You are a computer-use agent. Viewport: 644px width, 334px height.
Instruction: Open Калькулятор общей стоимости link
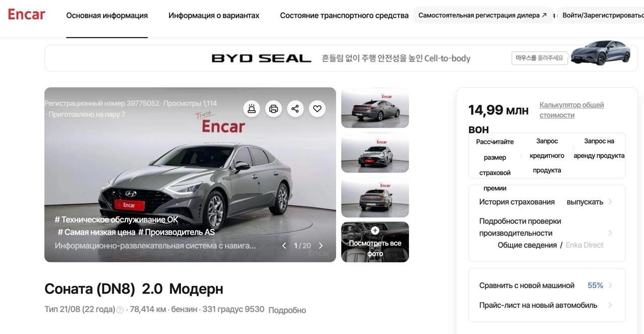coord(572,110)
